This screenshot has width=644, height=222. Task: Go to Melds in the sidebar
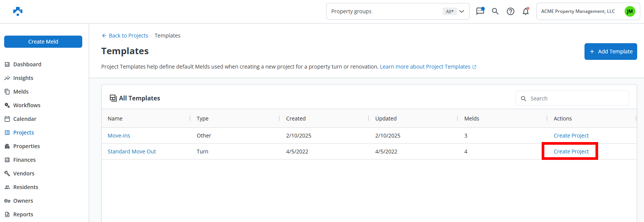pos(21,92)
